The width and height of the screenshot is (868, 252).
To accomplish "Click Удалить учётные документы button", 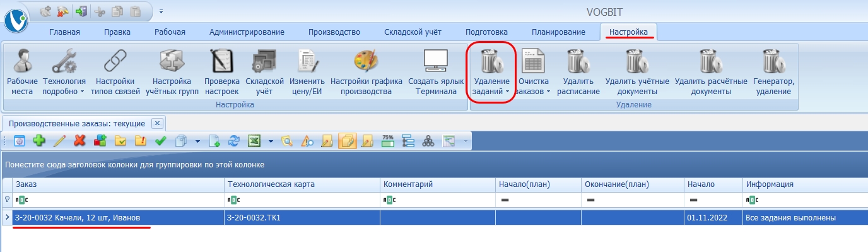I will click(636, 72).
